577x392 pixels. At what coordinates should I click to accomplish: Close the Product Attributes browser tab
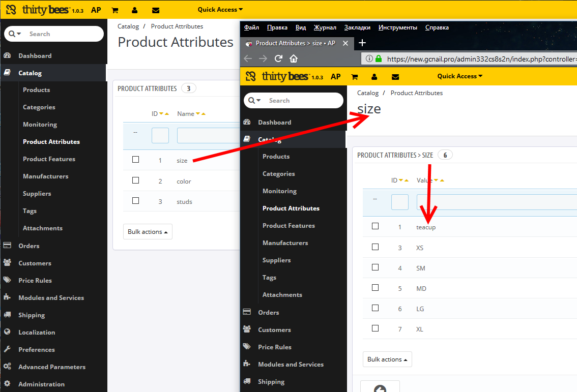[345, 43]
